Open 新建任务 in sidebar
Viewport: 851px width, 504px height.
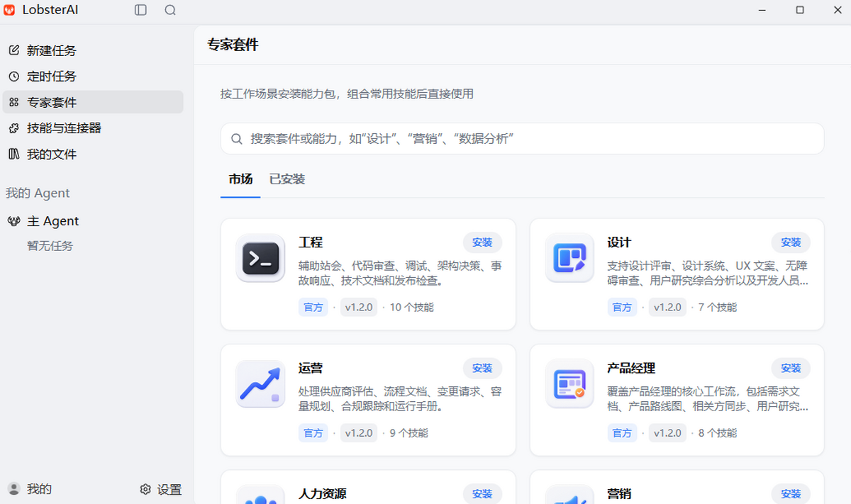[x=93, y=50]
